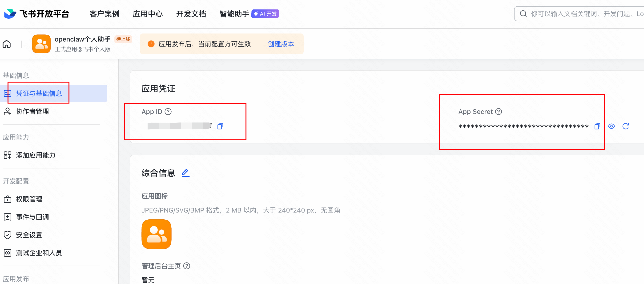Screen dimensions: 644x284
Task: Click the AI 开发 badge button
Action: [x=265, y=14]
